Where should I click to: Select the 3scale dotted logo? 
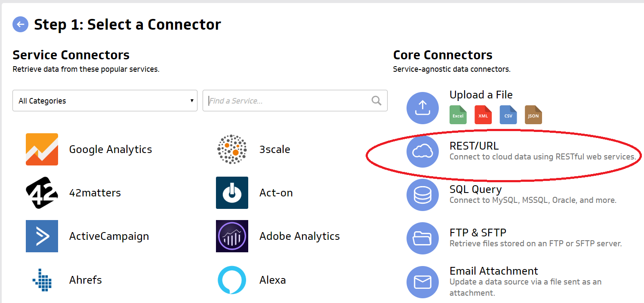pyautogui.click(x=232, y=150)
